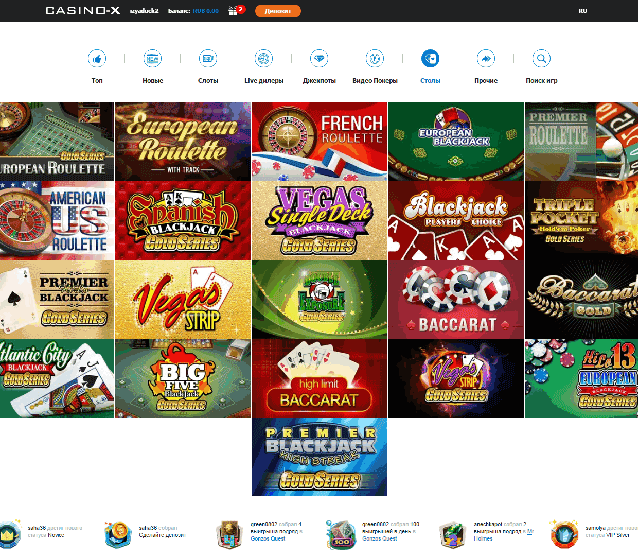Image resolution: width=638 pixels, height=556 pixels.
Task: Open the balance amount in header
Action: pos(206,10)
